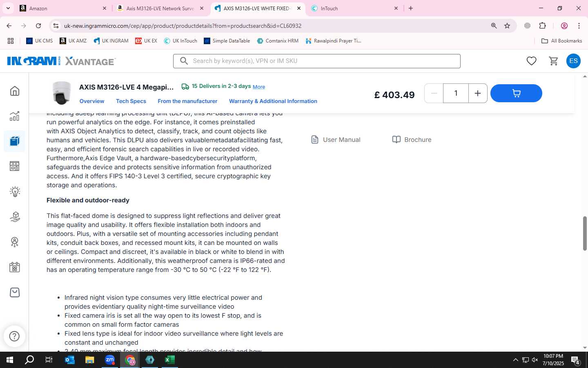Select the products box icon in sidebar
This screenshot has width=588, height=368.
pos(15,141)
